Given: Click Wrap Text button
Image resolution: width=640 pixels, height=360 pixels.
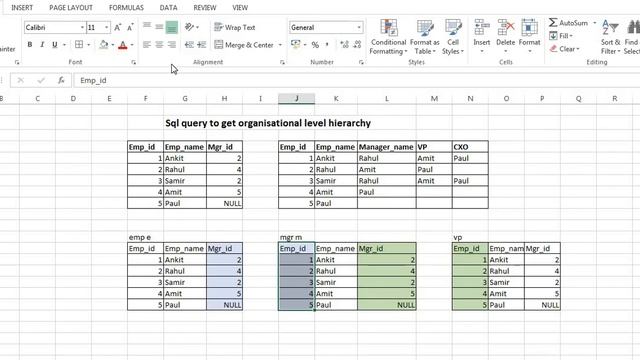Looking at the screenshot, I should click(235, 27).
